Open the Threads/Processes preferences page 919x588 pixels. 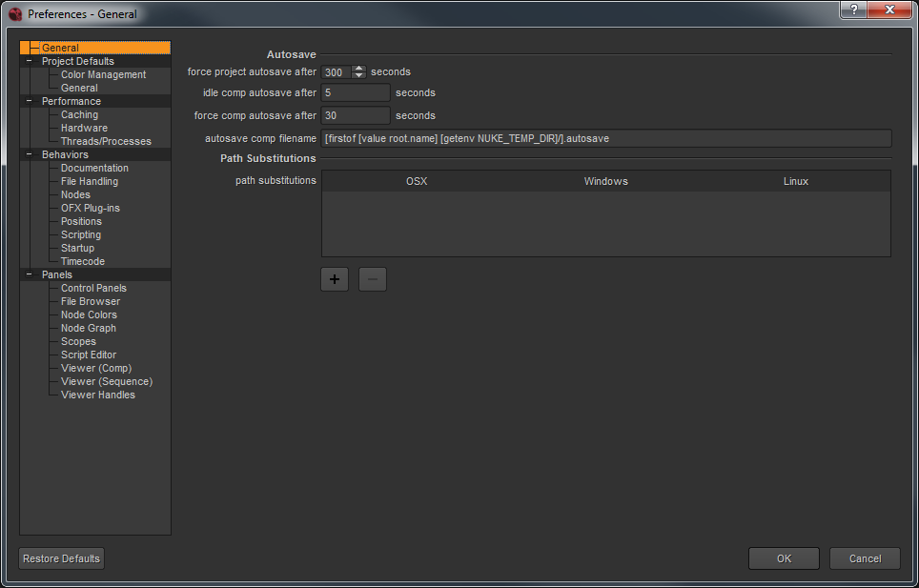point(106,141)
